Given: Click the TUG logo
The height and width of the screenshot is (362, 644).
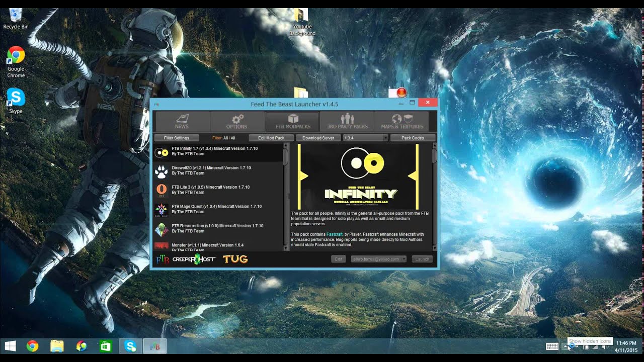Looking at the screenshot, I should pyautogui.click(x=235, y=259).
